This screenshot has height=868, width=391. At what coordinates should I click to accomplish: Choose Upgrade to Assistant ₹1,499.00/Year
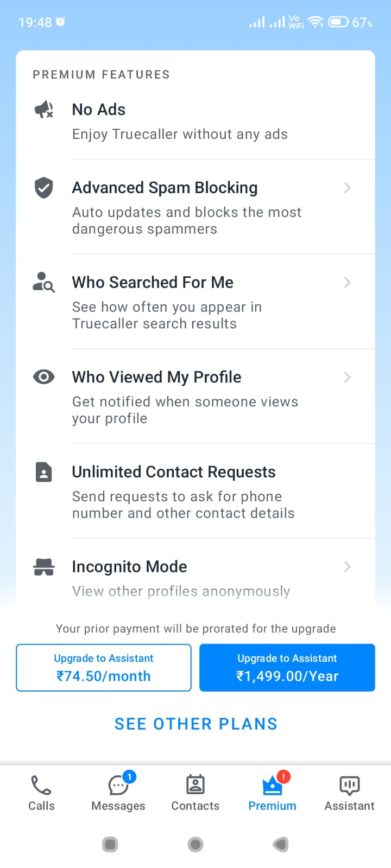pyautogui.click(x=287, y=668)
